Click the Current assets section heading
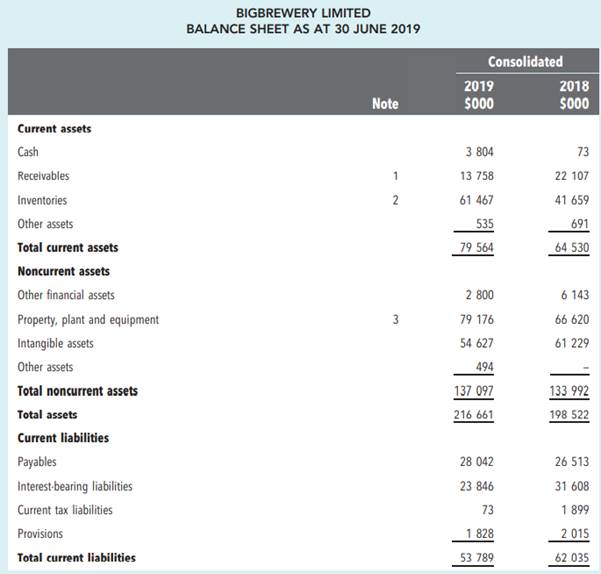 tap(54, 128)
